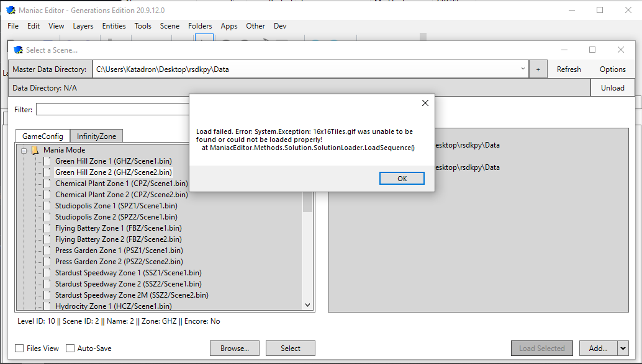The width and height of the screenshot is (642, 364).
Task: Open the Tools menu
Action: coord(143,26)
